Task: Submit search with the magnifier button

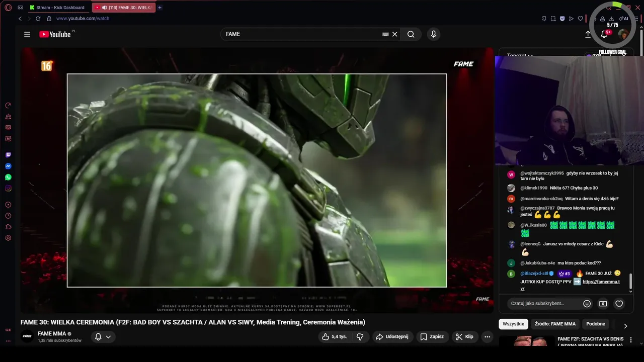Action: click(411, 34)
